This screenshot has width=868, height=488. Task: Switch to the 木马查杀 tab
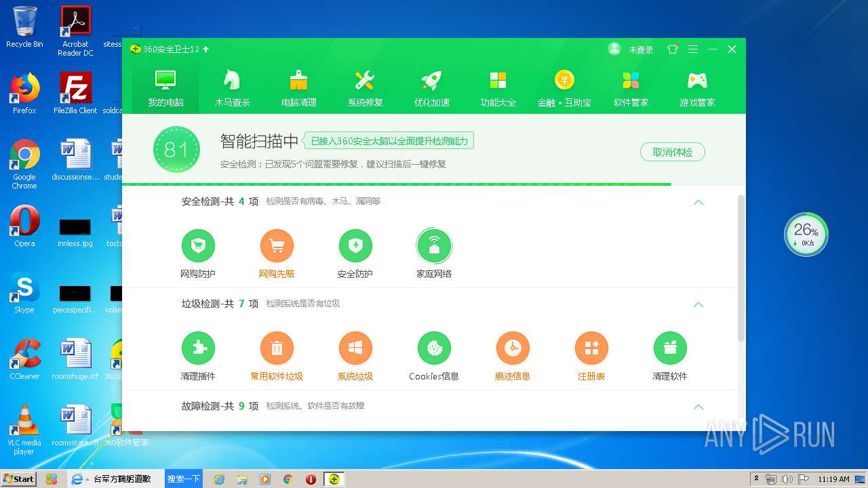point(232,88)
